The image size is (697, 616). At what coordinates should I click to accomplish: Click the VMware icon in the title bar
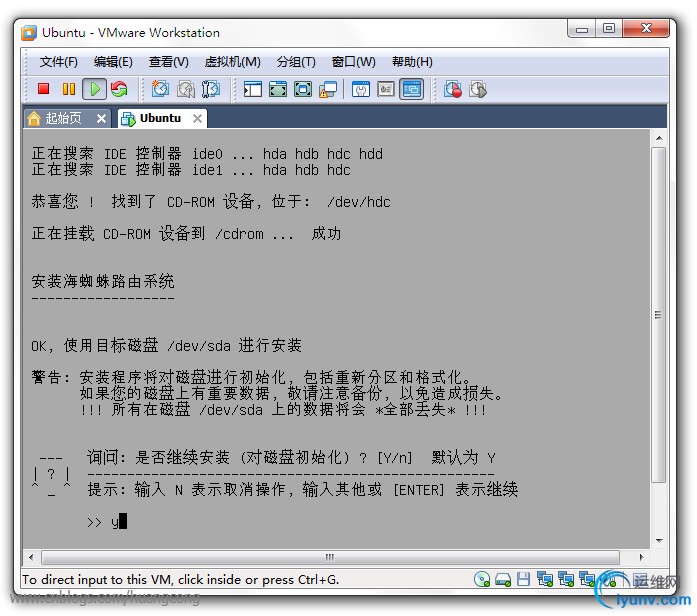click(x=29, y=33)
